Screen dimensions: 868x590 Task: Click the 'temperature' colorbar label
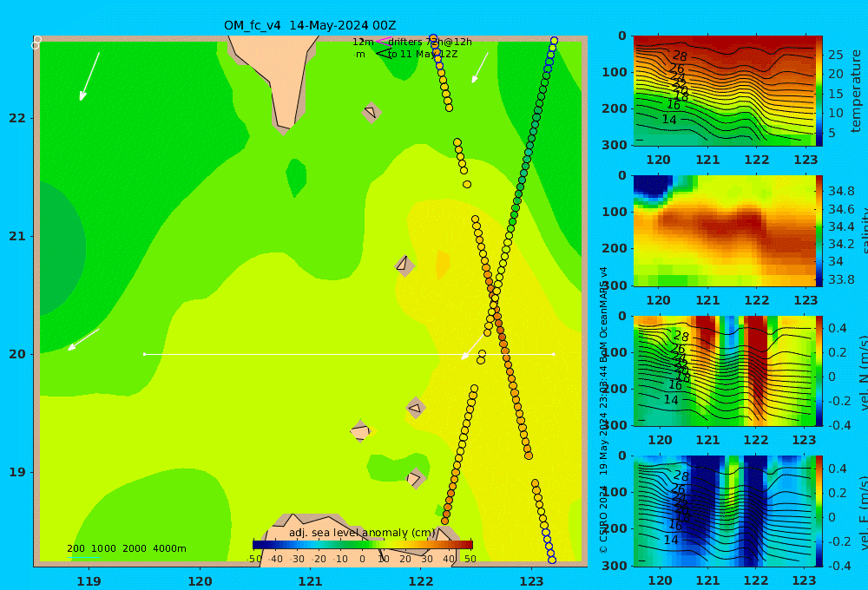857,91
